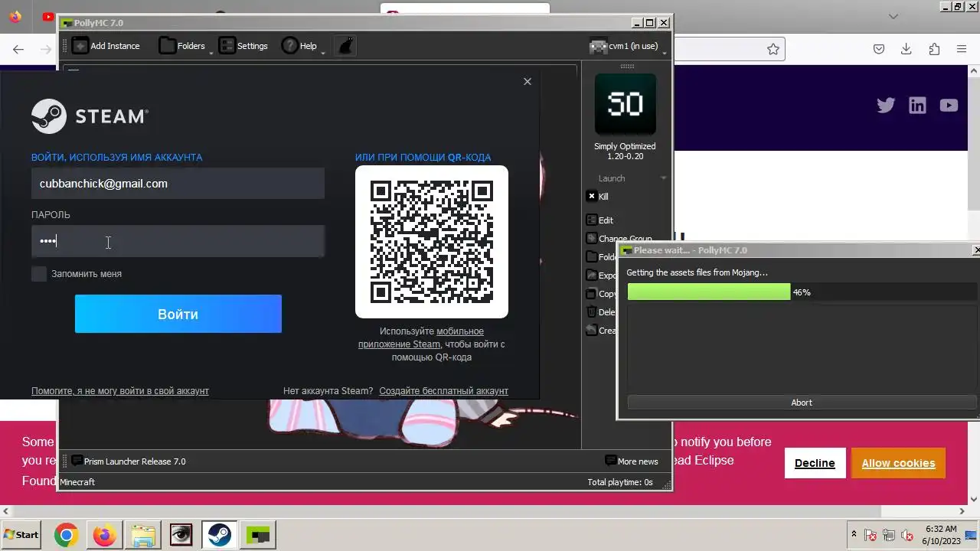
Task: Click the Steam logo
Action: (89, 116)
